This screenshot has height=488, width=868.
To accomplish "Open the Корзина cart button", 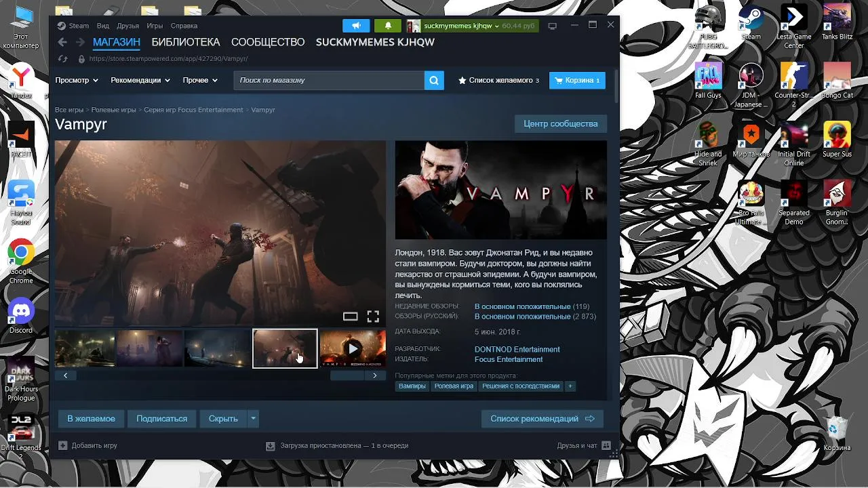I will pos(577,80).
